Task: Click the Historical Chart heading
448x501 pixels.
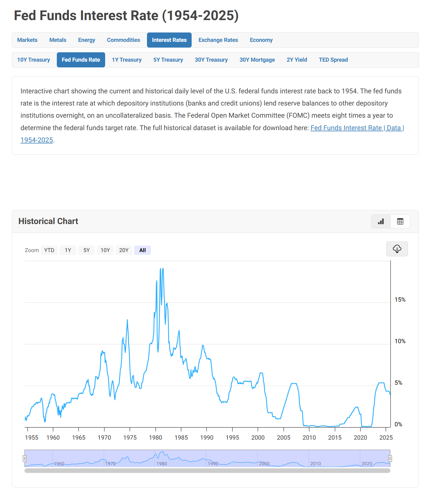Action: point(48,221)
